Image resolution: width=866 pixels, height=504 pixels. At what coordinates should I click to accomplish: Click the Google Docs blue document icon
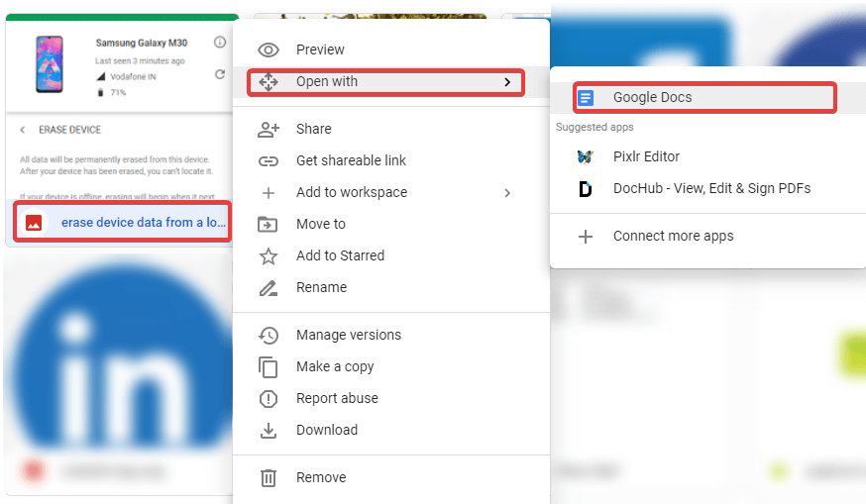[586, 98]
